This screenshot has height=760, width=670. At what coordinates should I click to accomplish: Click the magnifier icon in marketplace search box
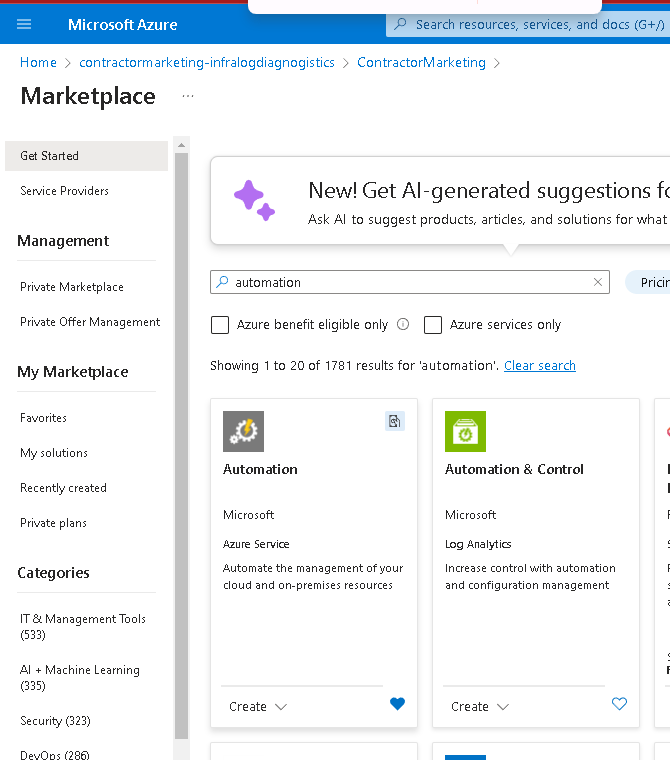tap(222, 282)
